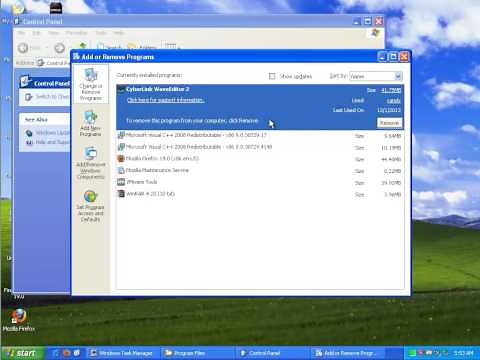Select the WinRAR program row
This screenshot has height=360, width=480.
[260, 194]
